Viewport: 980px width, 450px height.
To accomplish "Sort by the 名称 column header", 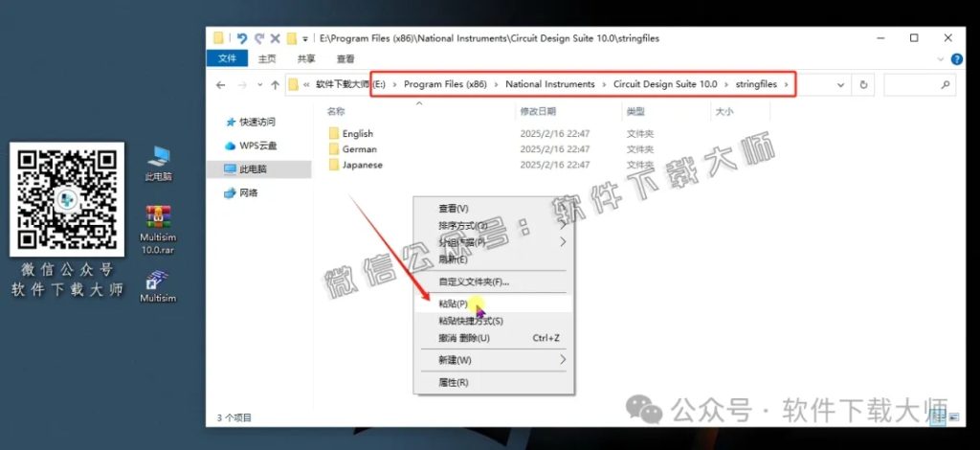I will tap(336, 111).
